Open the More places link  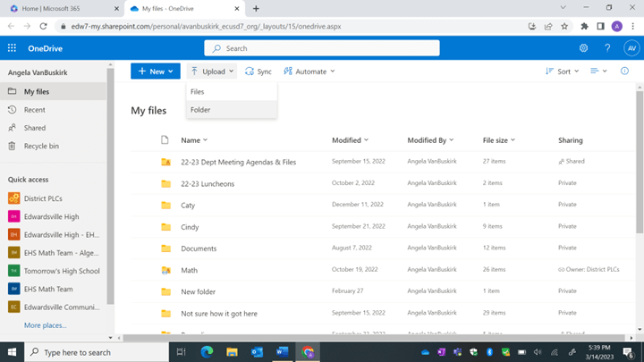point(45,325)
